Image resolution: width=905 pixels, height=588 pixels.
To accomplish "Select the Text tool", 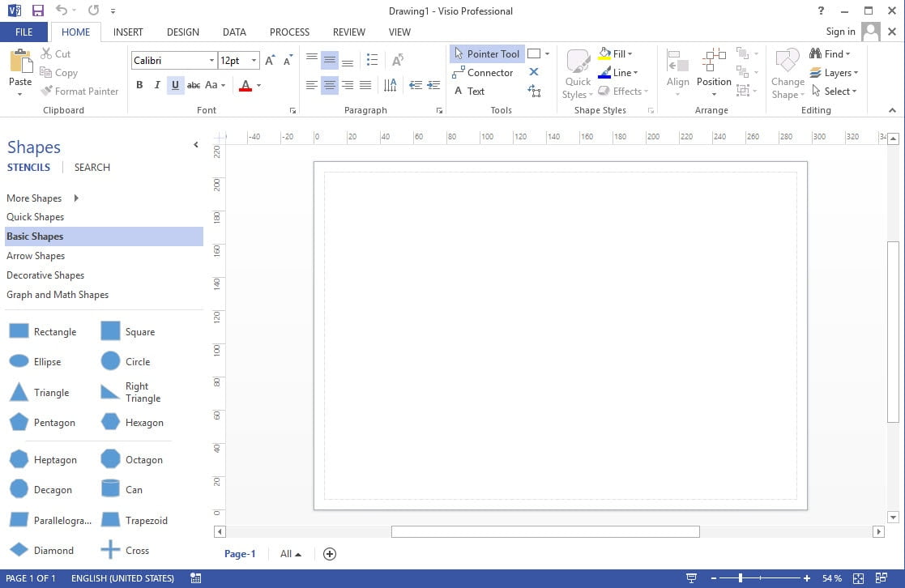I will (x=469, y=92).
